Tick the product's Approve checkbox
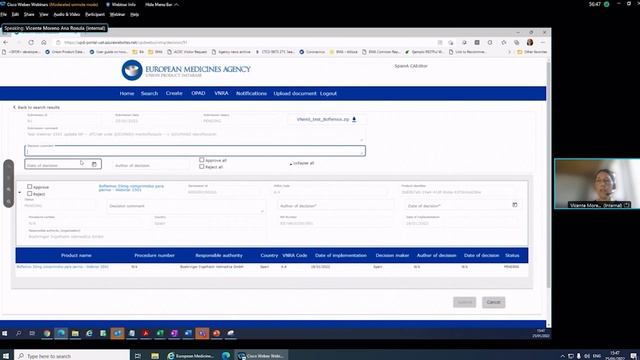This screenshot has width=640, height=360. tap(29, 187)
